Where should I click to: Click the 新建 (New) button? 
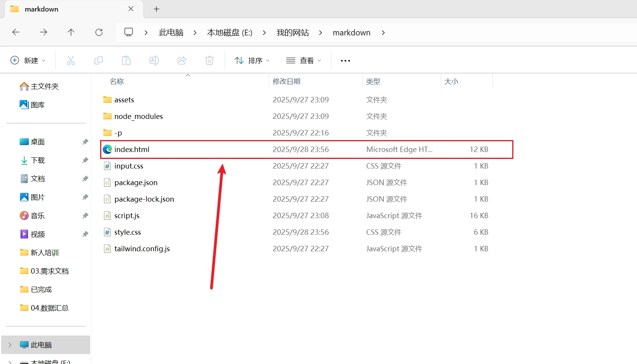(27, 60)
